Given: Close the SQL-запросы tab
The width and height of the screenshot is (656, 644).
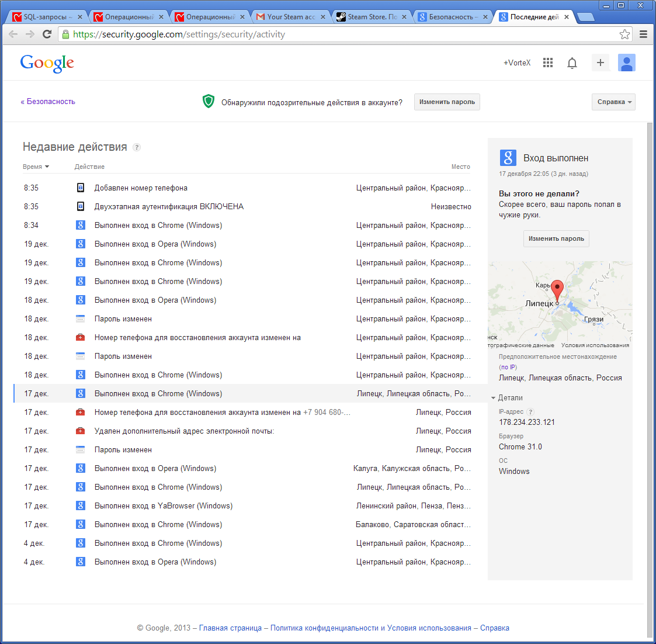Looking at the screenshot, I should 79,17.
